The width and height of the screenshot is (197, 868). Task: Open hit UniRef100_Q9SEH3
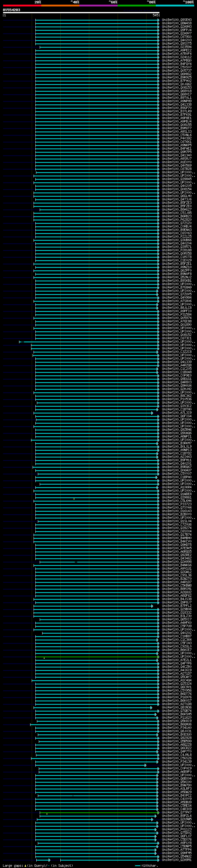(x=177, y=20)
